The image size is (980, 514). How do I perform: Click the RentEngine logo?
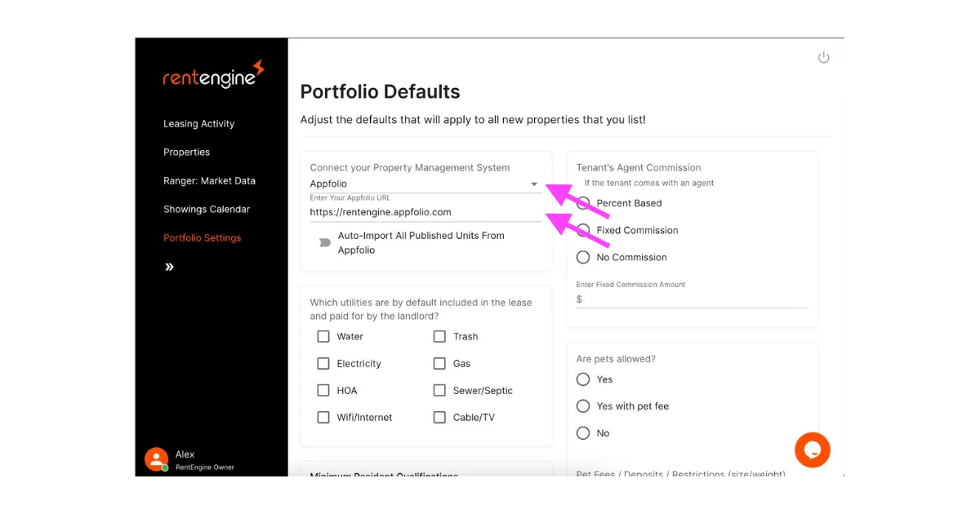(213, 75)
